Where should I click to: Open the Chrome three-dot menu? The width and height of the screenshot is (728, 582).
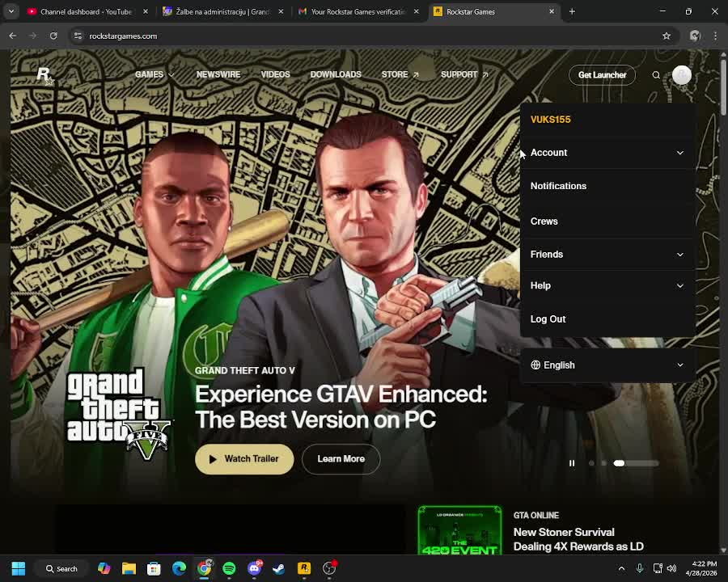(715, 36)
